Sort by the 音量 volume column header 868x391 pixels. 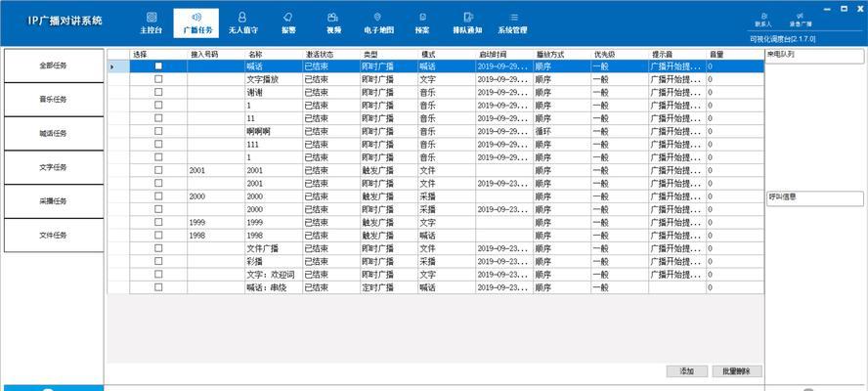(x=734, y=55)
